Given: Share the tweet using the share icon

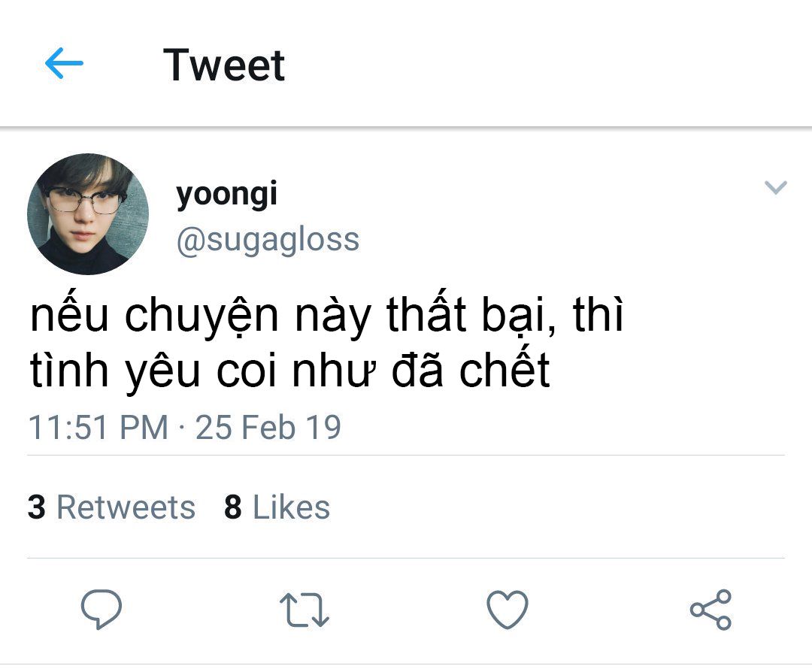Looking at the screenshot, I should point(710,609).
